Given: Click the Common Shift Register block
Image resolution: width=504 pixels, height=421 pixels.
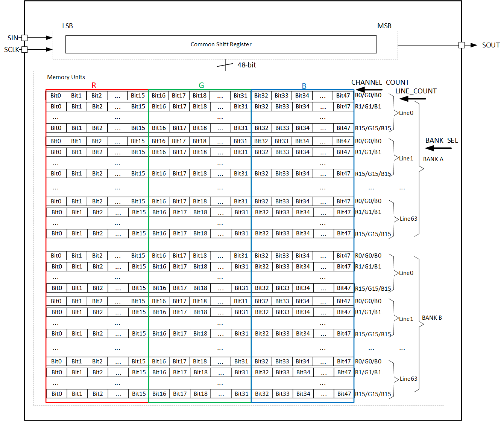Looking at the screenshot, I should tap(221, 44).
